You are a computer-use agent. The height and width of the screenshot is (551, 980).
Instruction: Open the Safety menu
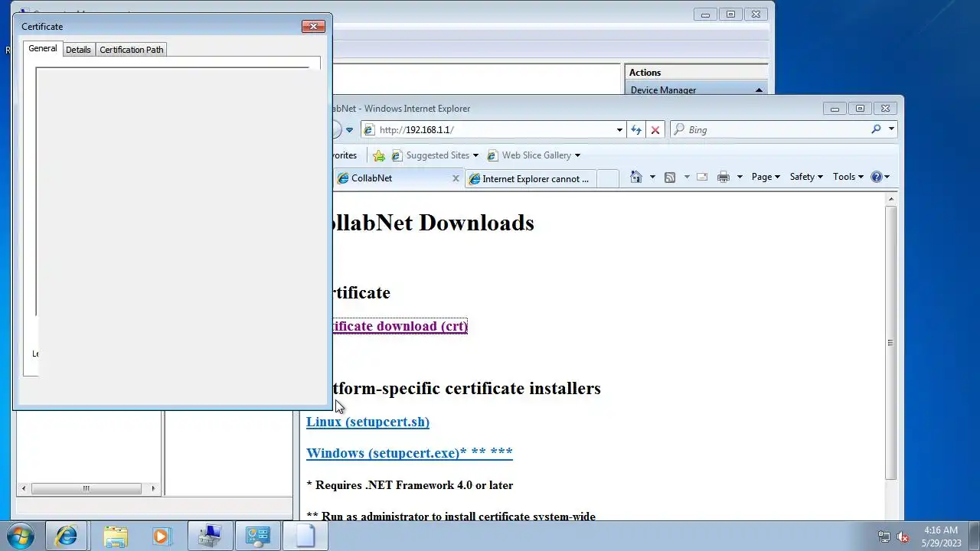[x=806, y=177]
